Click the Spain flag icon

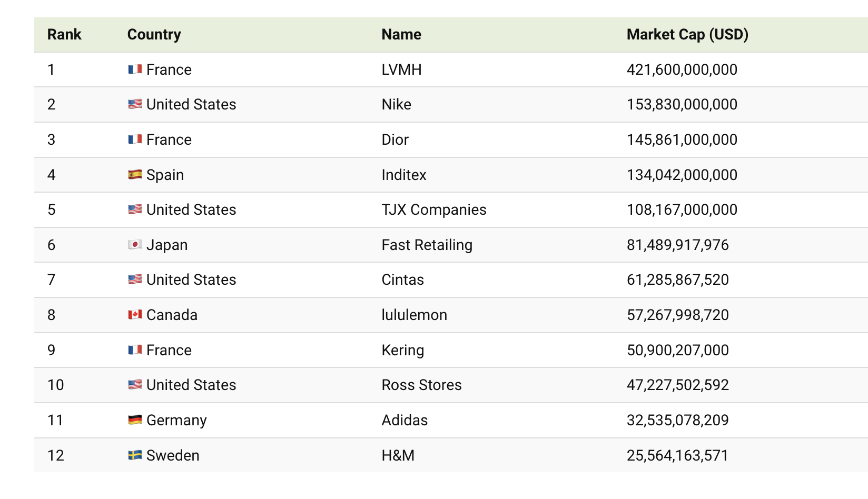coord(135,175)
